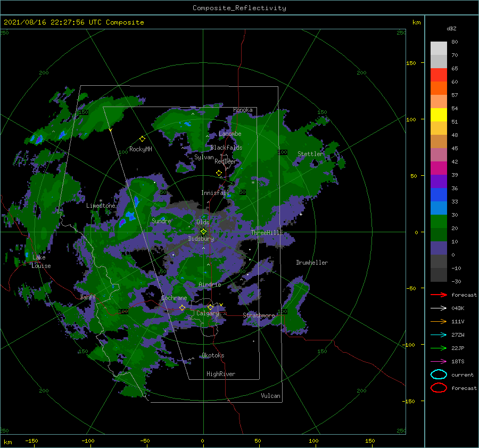Click the yellow diamond marker above Calgary
Viewport: 479px width, 448px height.
(210, 307)
